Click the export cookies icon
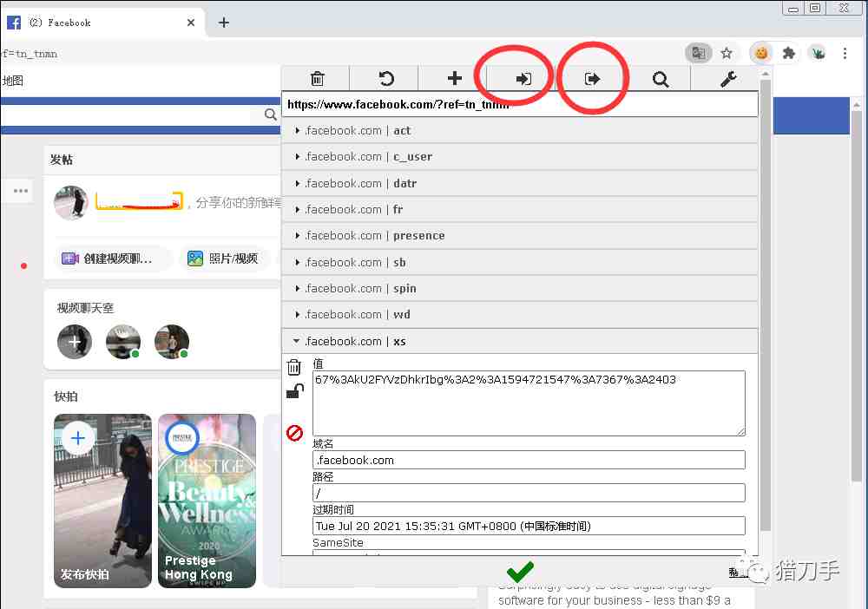Image resolution: width=868 pixels, height=609 pixels. click(592, 79)
